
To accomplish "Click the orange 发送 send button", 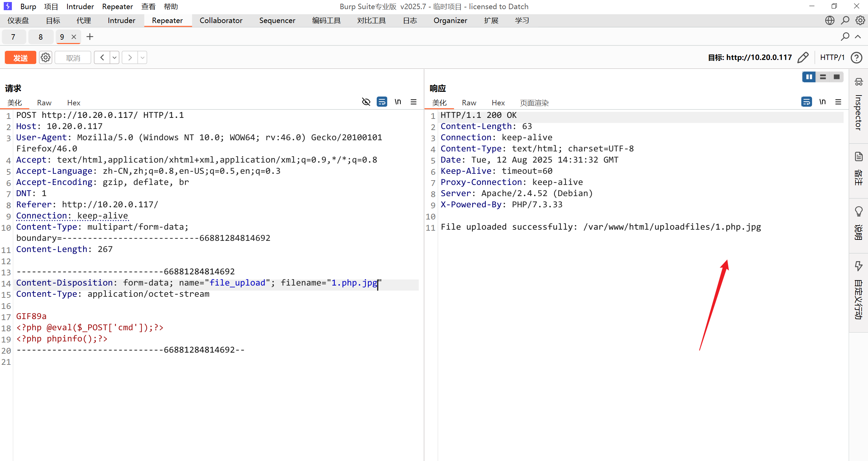I will point(20,58).
